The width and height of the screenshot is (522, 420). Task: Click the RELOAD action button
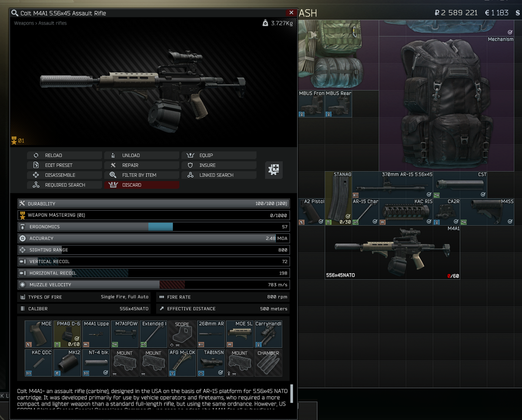[x=64, y=155]
